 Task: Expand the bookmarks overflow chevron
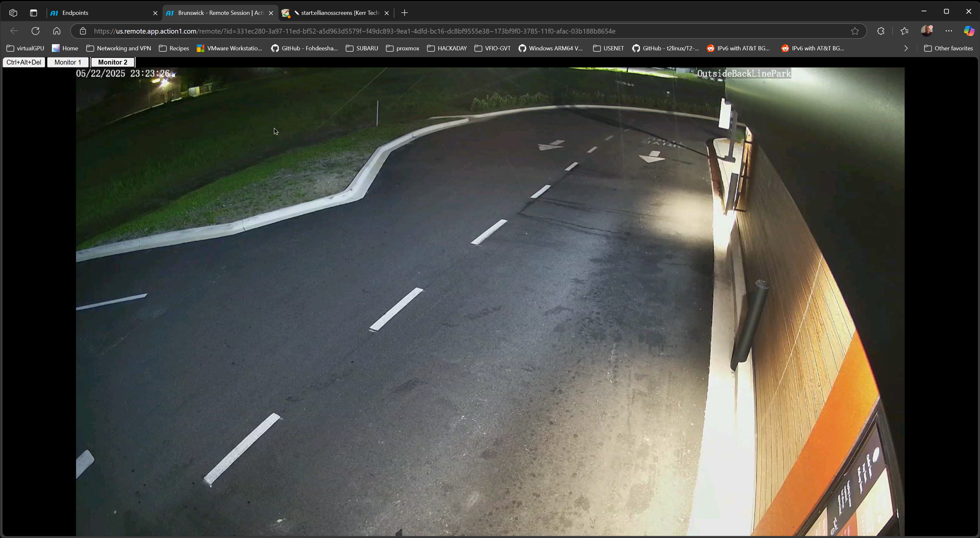coord(906,48)
